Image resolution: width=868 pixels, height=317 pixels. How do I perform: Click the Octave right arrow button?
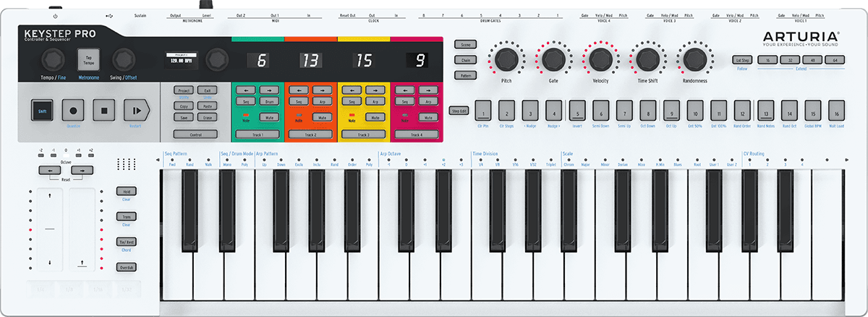pyautogui.click(x=82, y=170)
